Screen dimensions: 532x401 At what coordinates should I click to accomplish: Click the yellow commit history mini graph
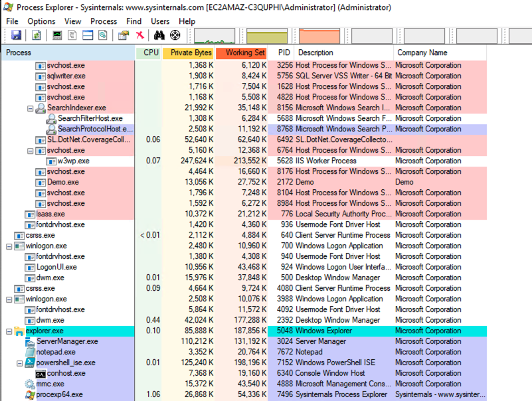pos(267,36)
